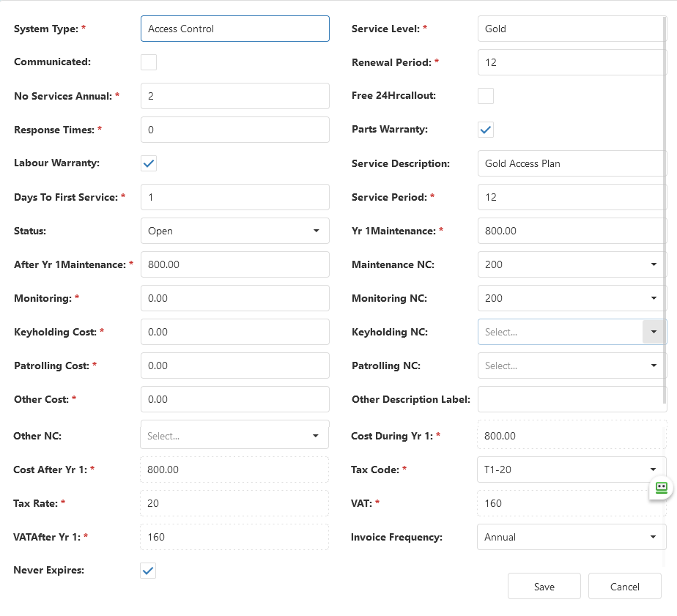Open the Status dropdown
677x616 pixels.
235,231
